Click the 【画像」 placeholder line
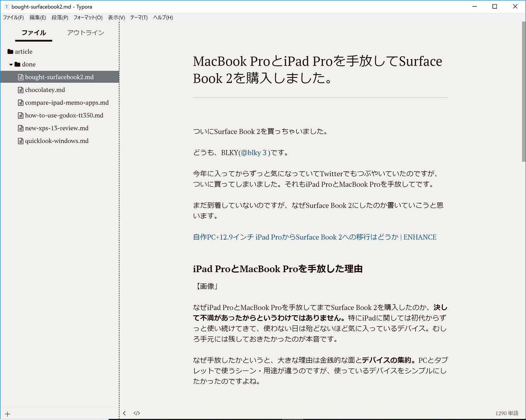526x420 pixels. pyautogui.click(x=207, y=287)
